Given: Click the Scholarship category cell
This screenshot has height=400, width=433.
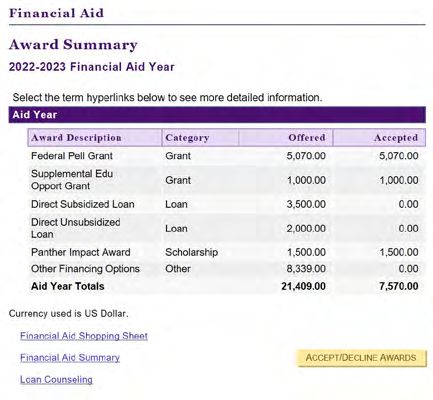Looking at the screenshot, I should (x=192, y=252).
